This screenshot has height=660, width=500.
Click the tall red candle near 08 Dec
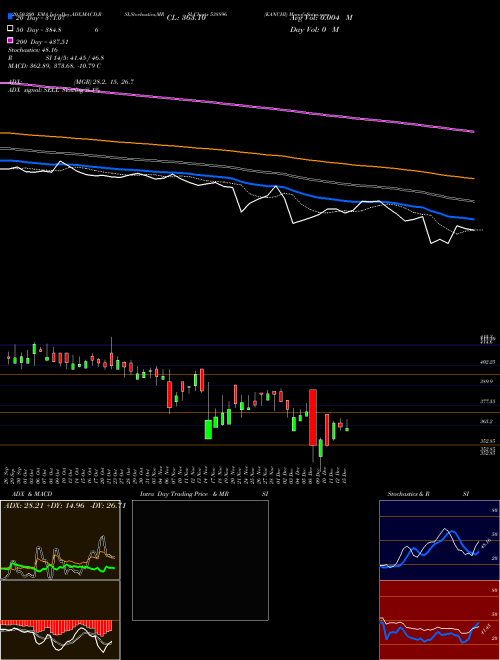point(313,417)
